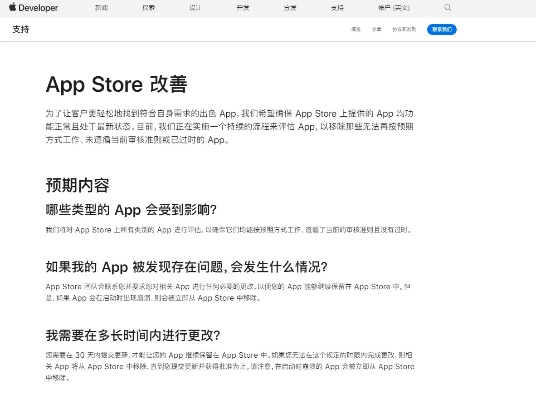Click the Apple Developer logo
This screenshot has height=400, width=536.
coord(34,8)
